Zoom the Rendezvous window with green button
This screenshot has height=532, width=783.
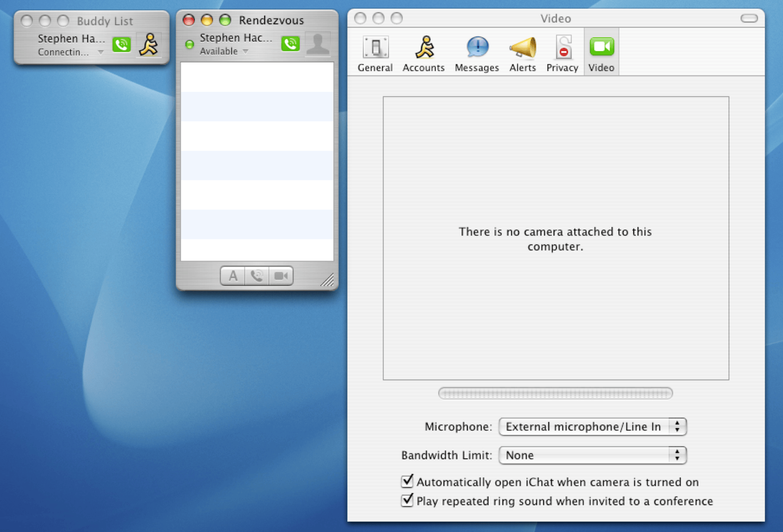[225, 20]
